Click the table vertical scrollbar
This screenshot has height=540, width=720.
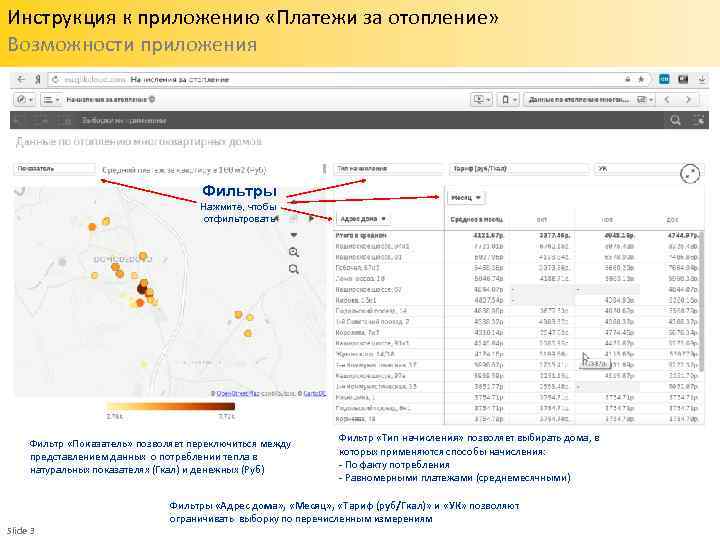click(x=701, y=303)
